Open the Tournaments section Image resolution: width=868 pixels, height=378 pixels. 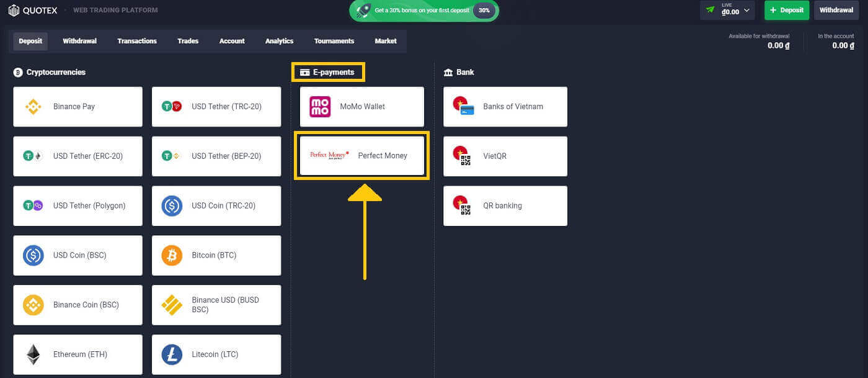[334, 41]
